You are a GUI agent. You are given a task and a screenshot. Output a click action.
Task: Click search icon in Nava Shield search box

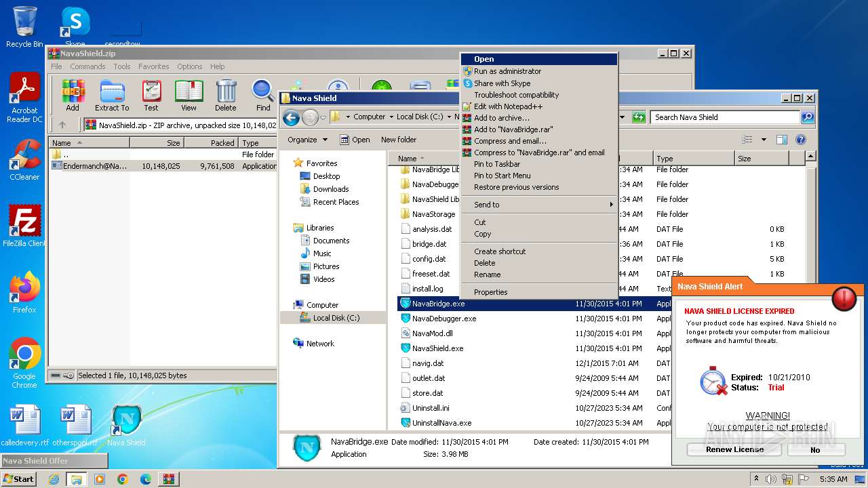(807, 117)
